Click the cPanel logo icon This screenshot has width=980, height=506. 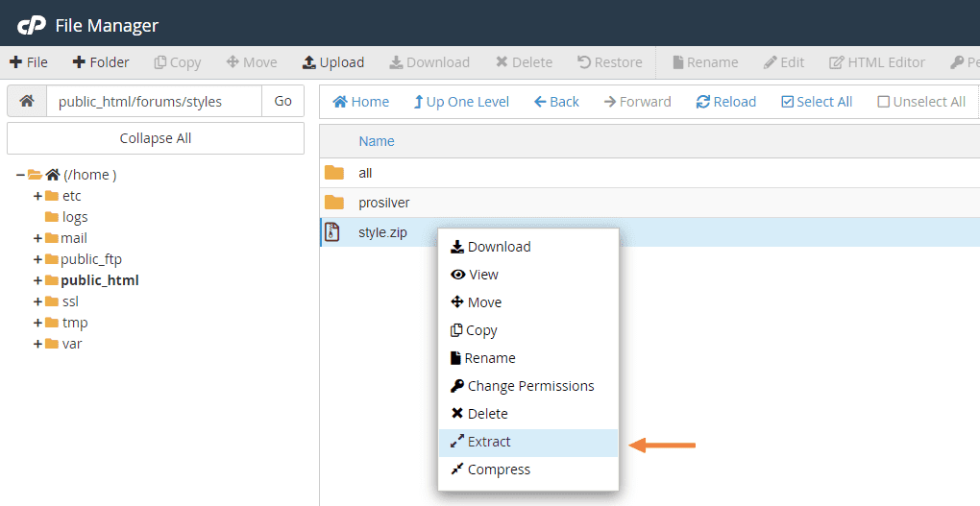click(31, 25)
